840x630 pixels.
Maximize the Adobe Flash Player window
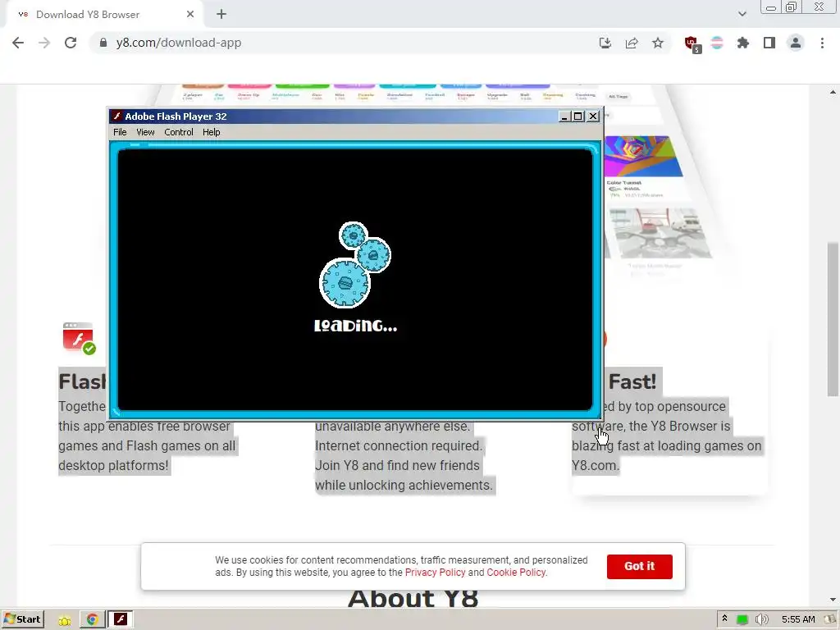pos(578,116)
